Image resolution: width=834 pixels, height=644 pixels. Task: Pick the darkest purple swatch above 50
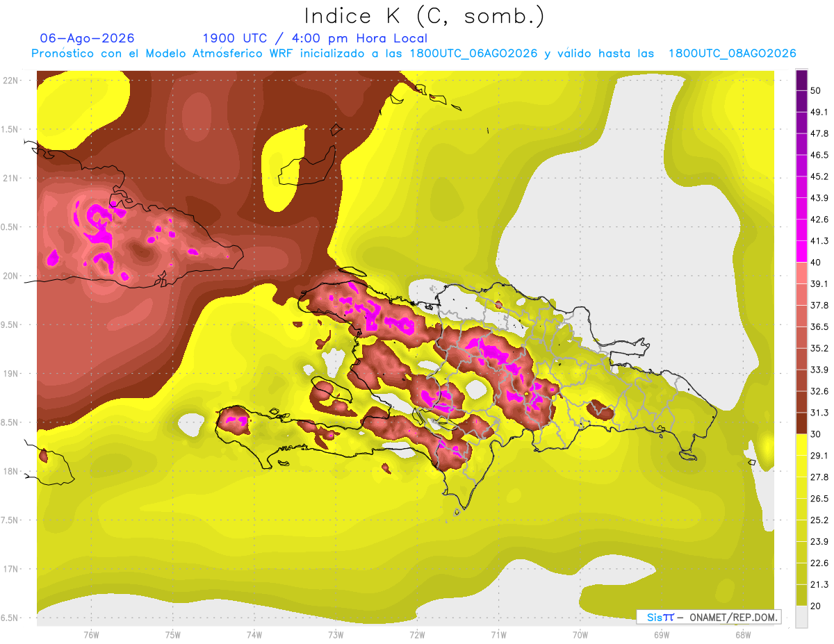click(x=801, y=80)
